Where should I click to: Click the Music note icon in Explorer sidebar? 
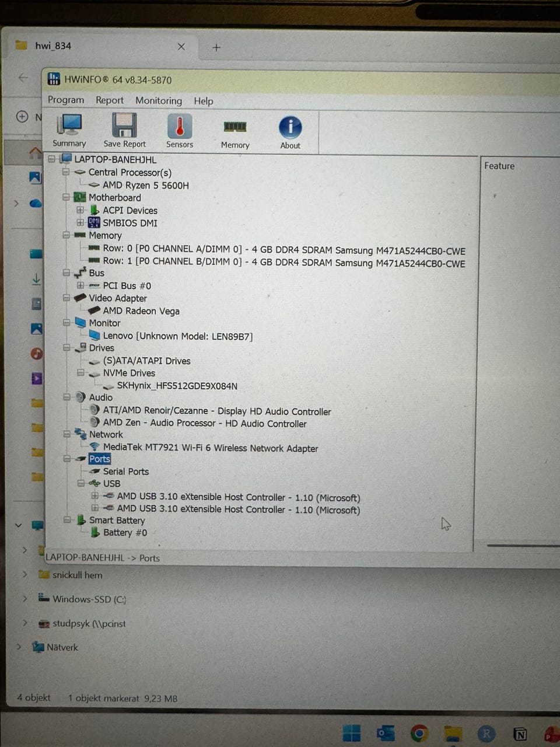pyautogui.click(x=37, y=354)
